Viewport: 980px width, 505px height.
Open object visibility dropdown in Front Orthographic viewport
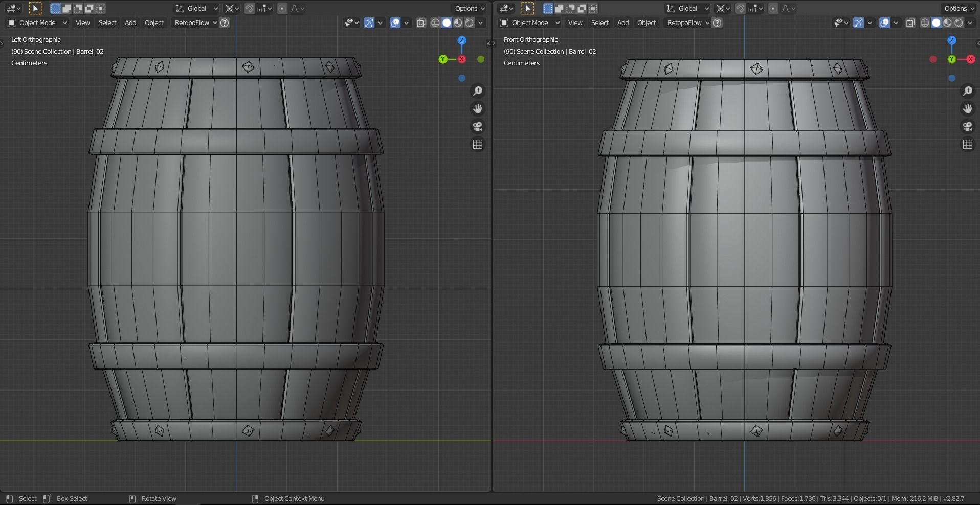coord(841,22)
